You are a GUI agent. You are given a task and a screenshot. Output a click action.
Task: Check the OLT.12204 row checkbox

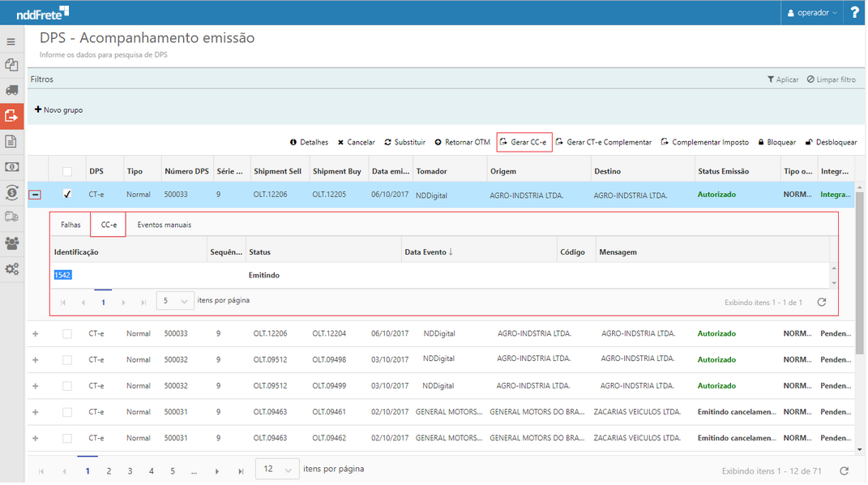67,333
